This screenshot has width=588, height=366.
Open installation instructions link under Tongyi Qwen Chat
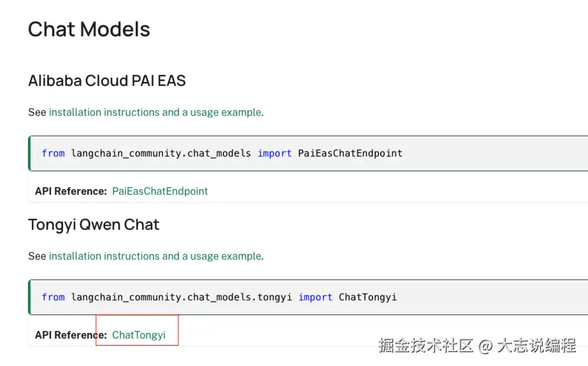[x=155, y=256]
